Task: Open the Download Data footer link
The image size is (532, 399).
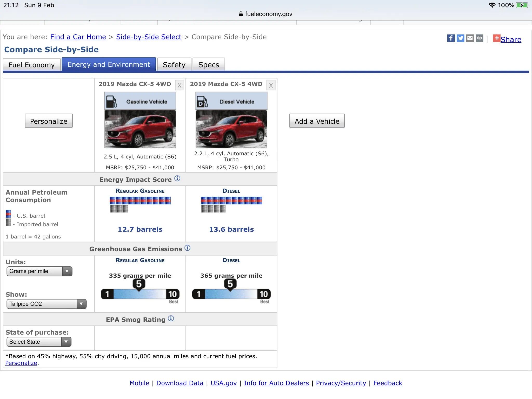Action: click(x=180, y=383)
